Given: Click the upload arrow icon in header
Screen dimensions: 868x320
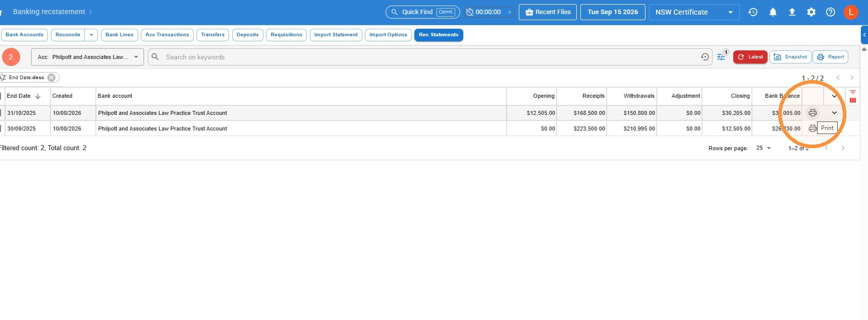Looking at the screenshot, I should (x=792, y=12).
